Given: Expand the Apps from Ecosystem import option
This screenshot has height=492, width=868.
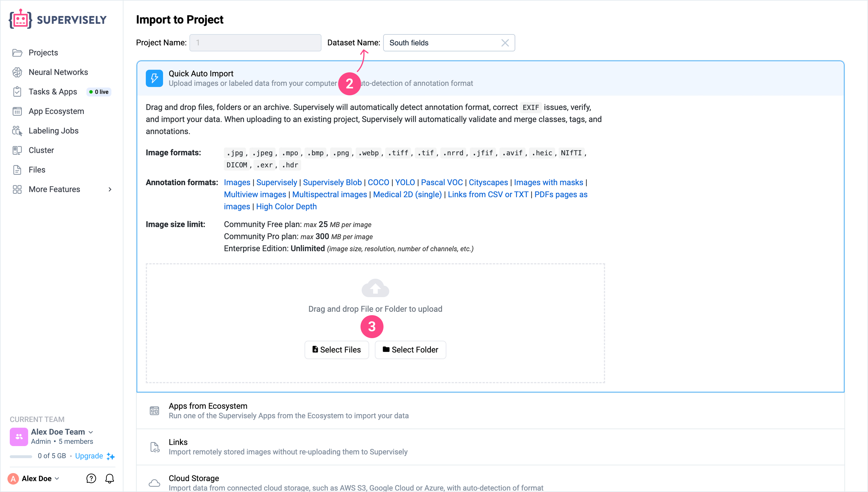Looking at the screenshot, I should (288, 410).
